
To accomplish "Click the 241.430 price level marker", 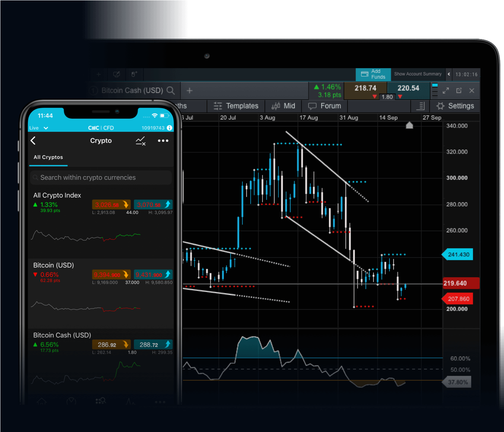I will (x=458, y=255).
